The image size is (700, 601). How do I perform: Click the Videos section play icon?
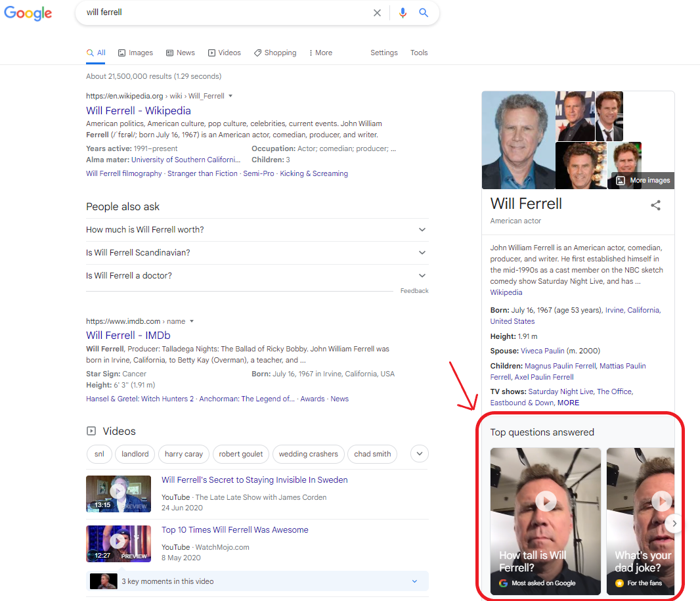point(91,431)
